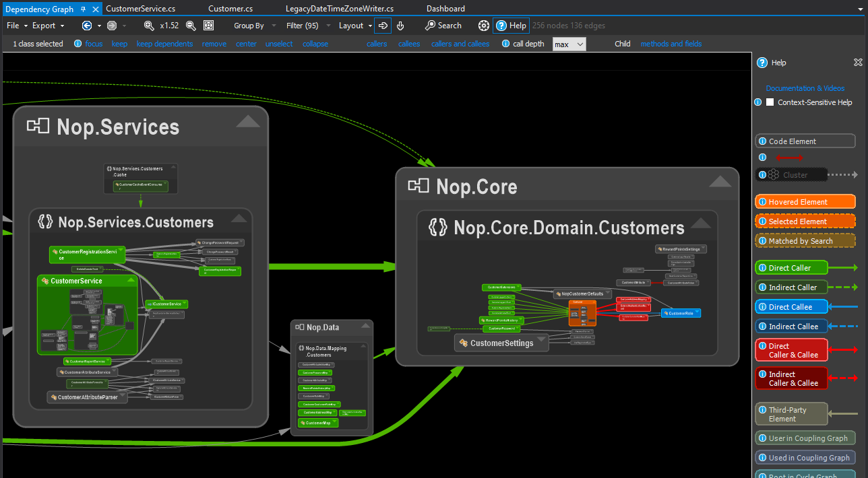Select the zoom in magnifier icon

coord(149,26)
